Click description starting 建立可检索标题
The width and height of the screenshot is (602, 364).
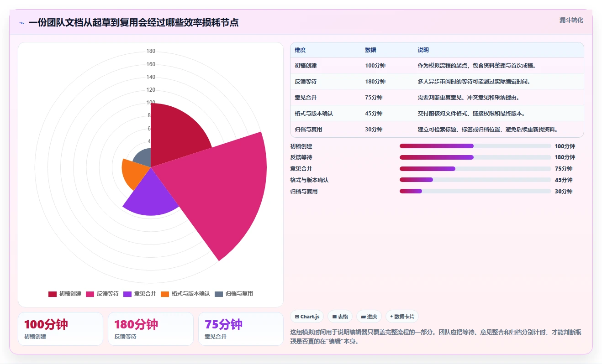coord(488,130)
